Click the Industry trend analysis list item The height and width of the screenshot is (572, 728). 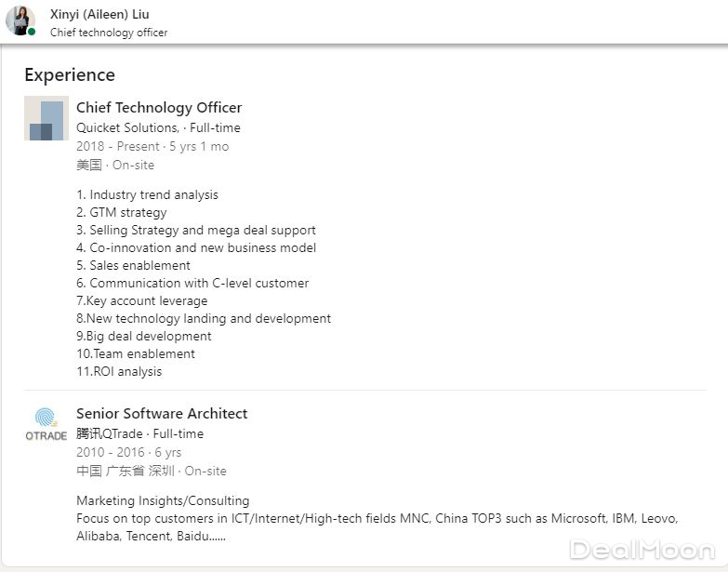[x=147, y=194]
